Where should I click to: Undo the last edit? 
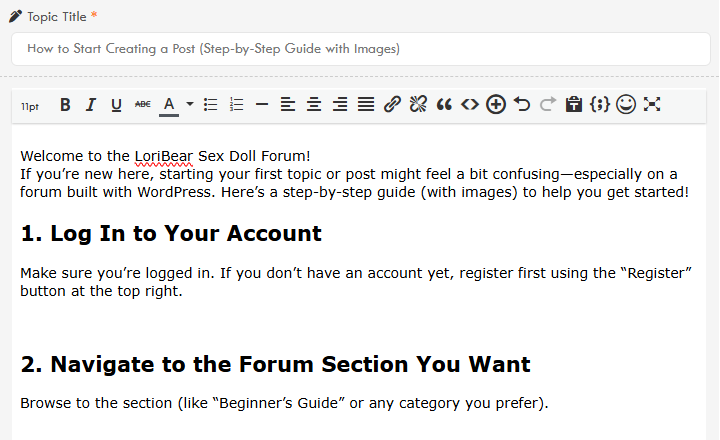point(522,104)
